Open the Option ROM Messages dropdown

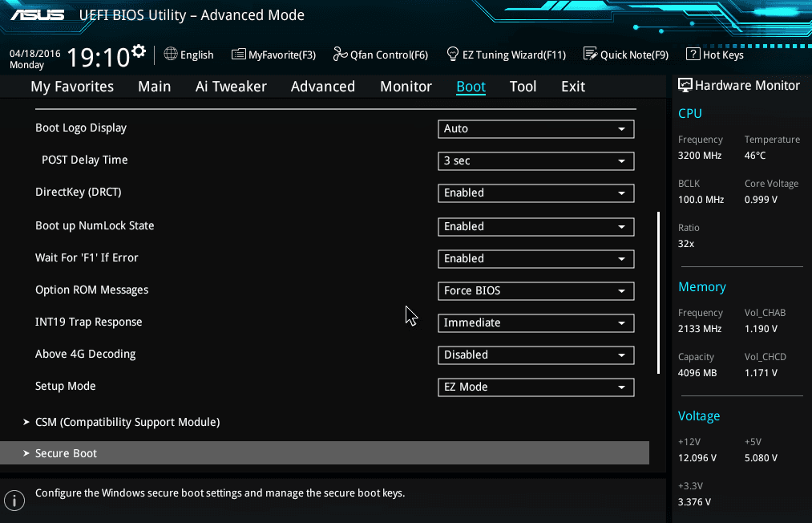(536, 291)
